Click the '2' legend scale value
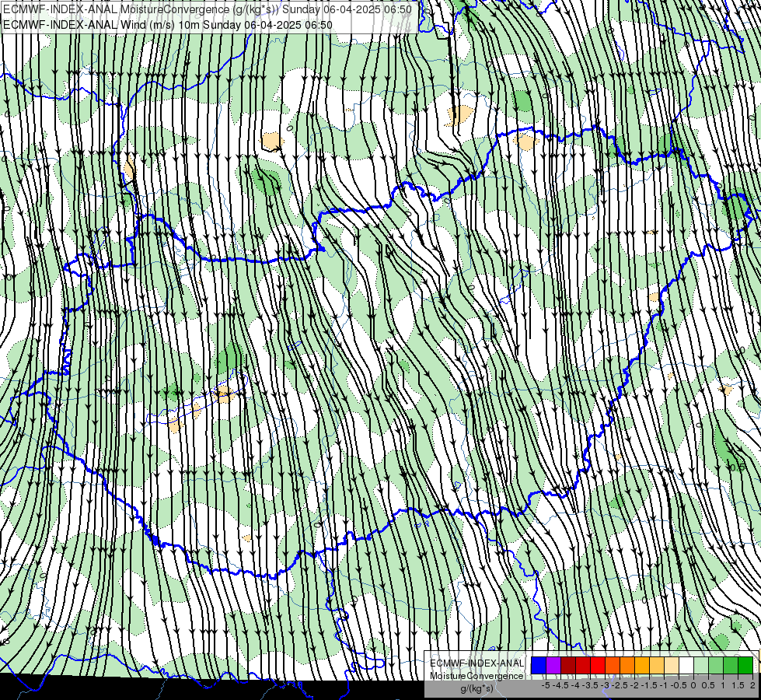761x700 pixels. pos(752,685)
